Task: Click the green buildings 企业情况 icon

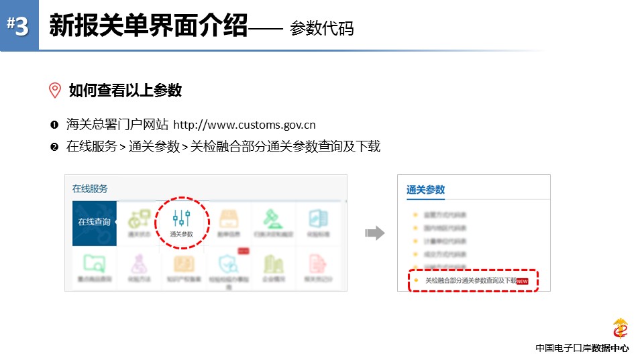Action: point(273,262)
